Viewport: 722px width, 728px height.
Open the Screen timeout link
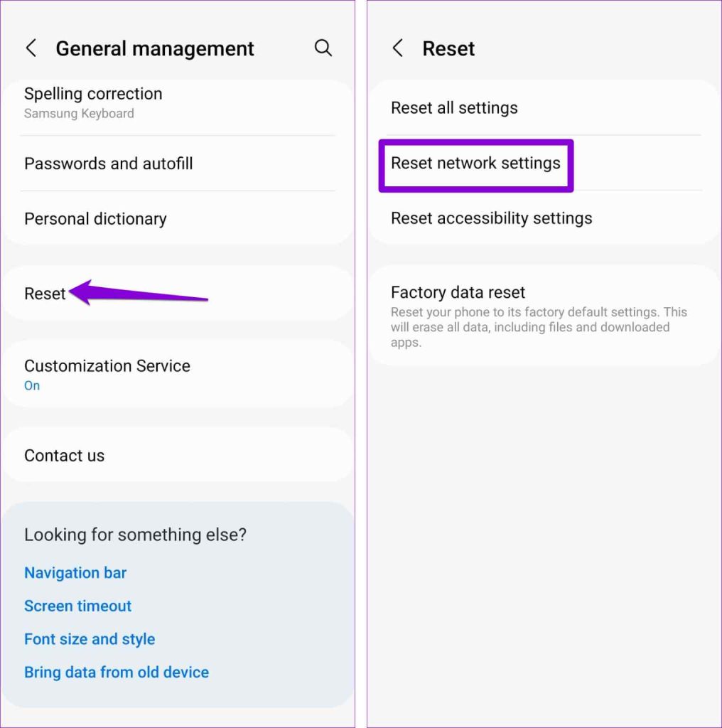click(x=77, y=606)
